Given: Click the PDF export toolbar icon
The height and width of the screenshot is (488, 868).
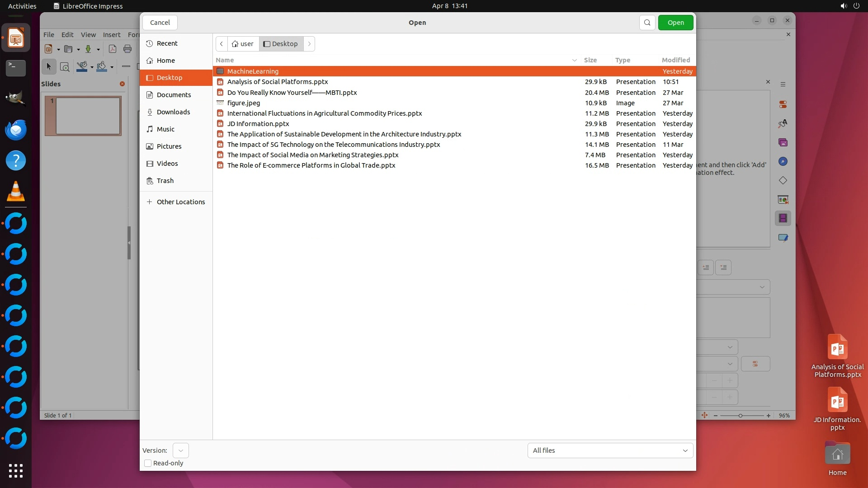Looking at the screenshot, I should [x=113, y=49].
